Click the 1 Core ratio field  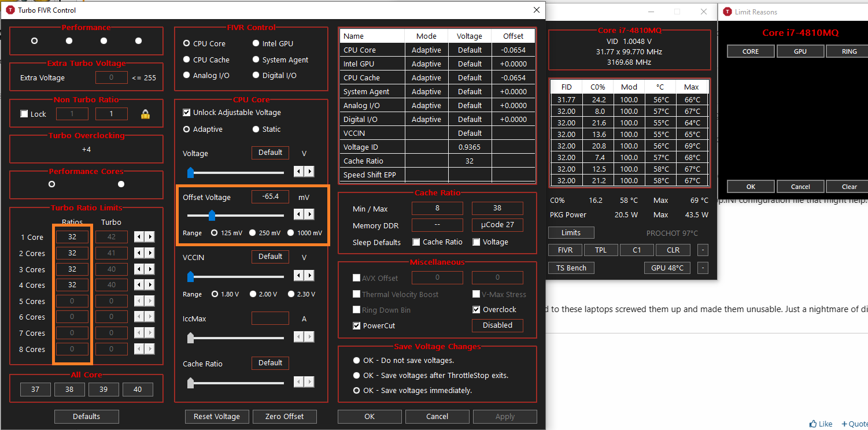coord(72,237)
